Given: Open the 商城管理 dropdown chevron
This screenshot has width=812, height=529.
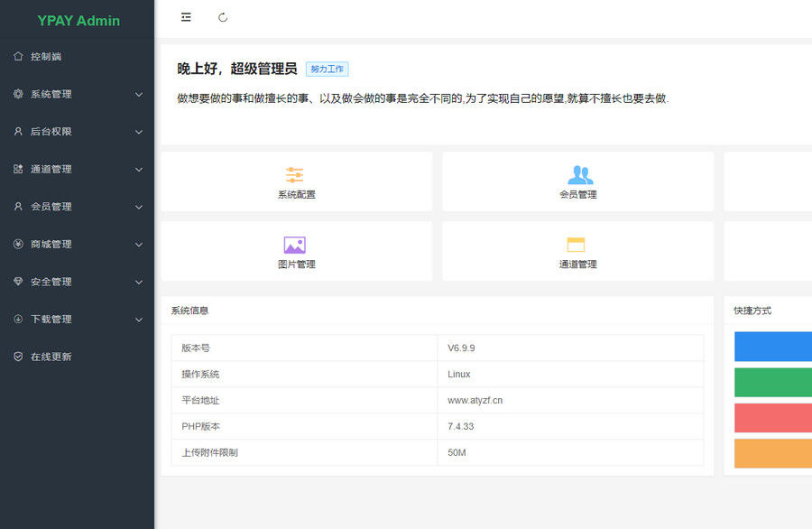Looking at the screenshot, I should (139, 244).
